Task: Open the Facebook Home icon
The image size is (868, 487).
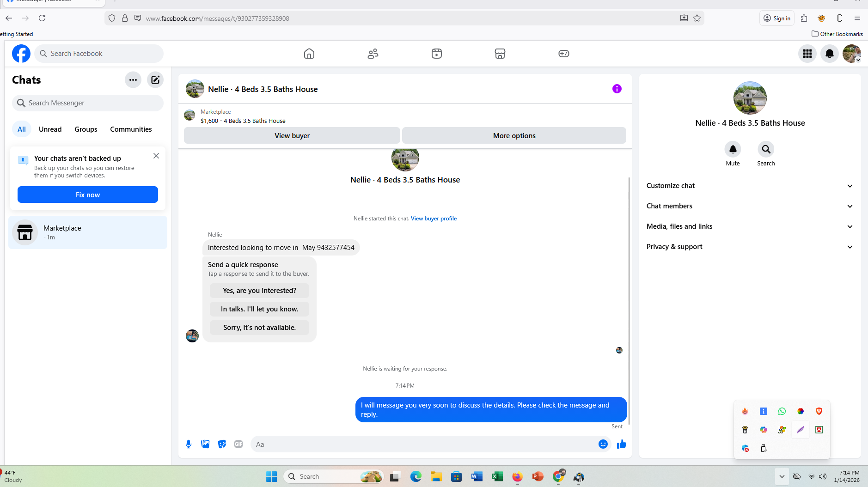Action: 309,54
